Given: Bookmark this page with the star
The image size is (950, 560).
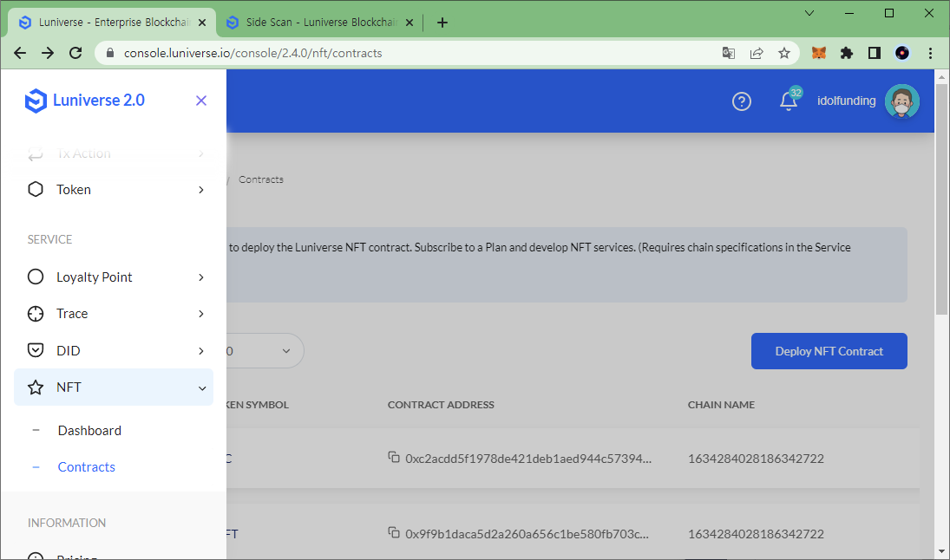Looking at the screenshot, I should (784, 53).
